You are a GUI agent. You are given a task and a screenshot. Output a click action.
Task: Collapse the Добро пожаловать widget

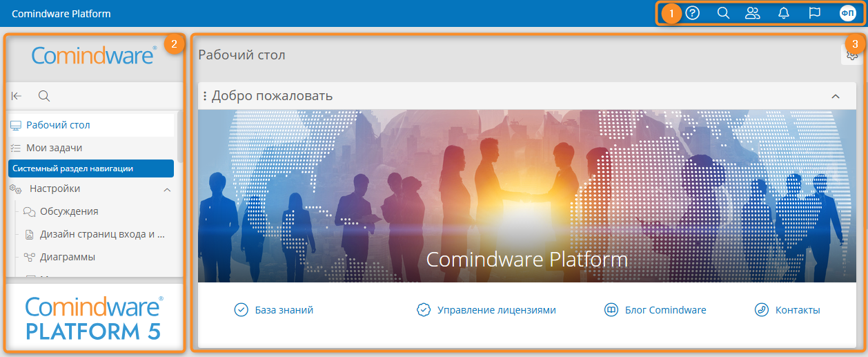pyautogui.click(x=836, y=96)
